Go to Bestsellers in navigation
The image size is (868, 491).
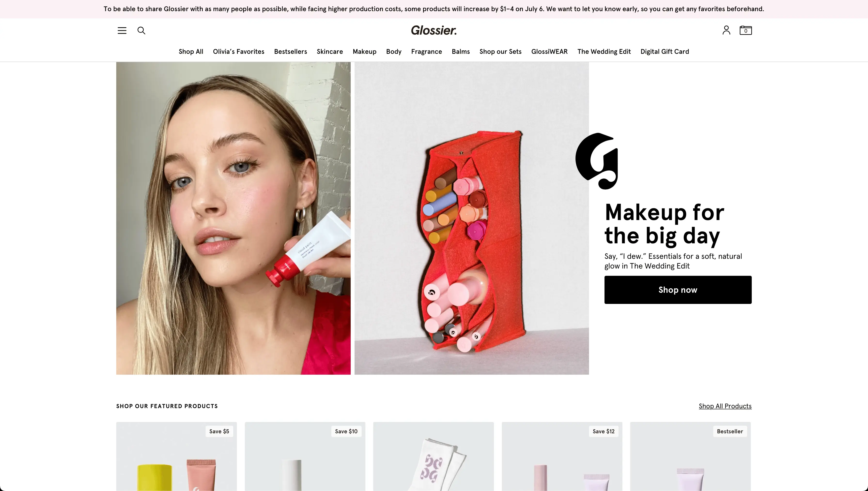(290, 52)
